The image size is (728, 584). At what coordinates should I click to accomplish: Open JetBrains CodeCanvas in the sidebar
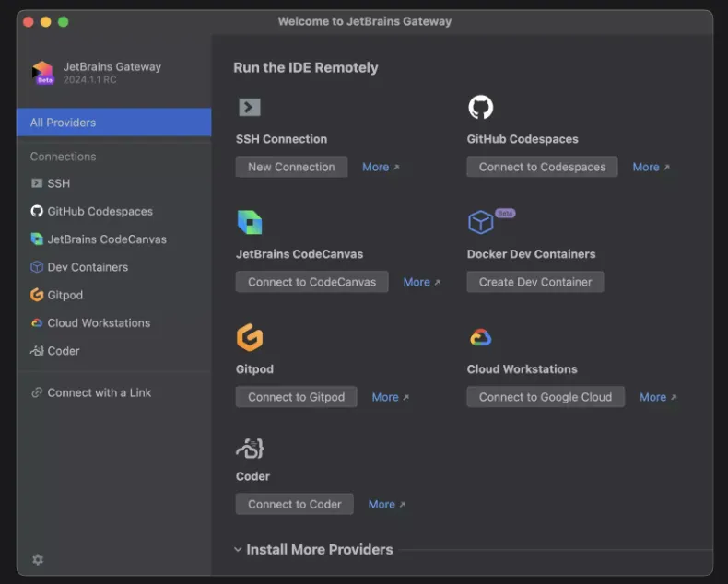(113, 239)
